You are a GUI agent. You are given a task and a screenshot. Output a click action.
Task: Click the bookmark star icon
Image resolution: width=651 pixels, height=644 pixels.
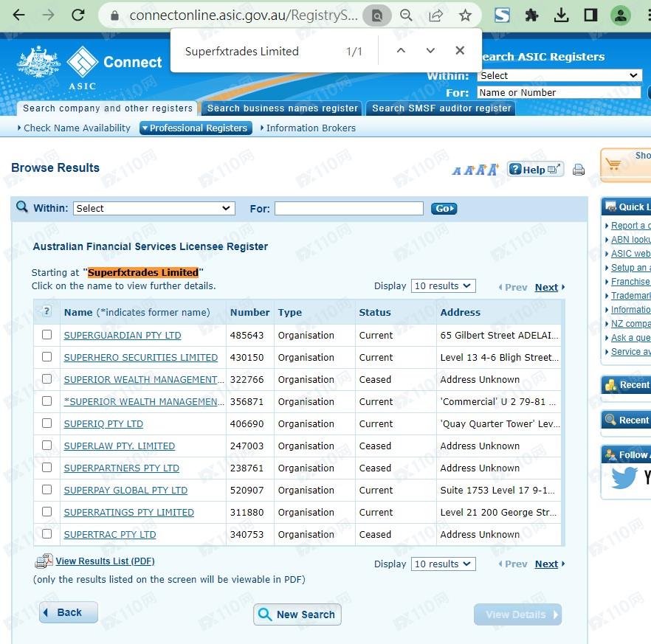465,15
